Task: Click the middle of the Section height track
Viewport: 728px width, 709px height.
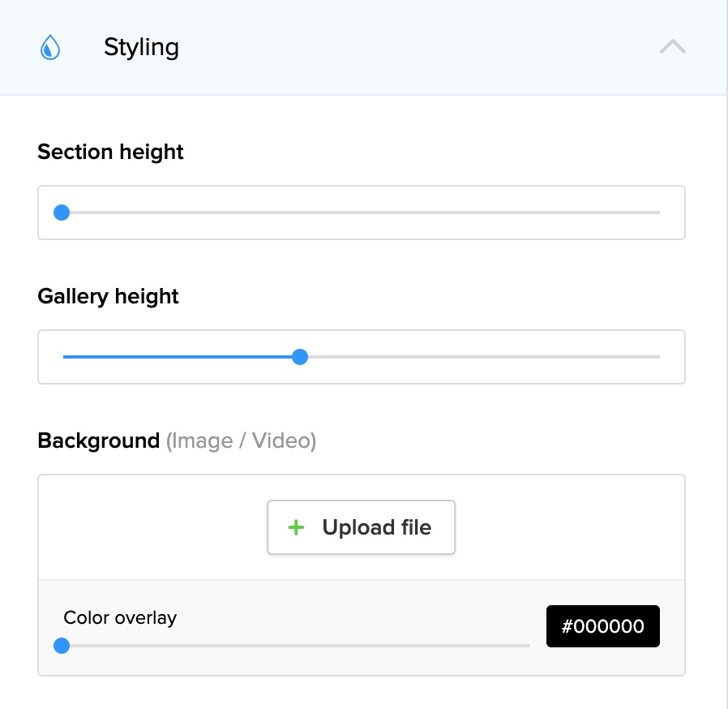Action: click(361, 213)
